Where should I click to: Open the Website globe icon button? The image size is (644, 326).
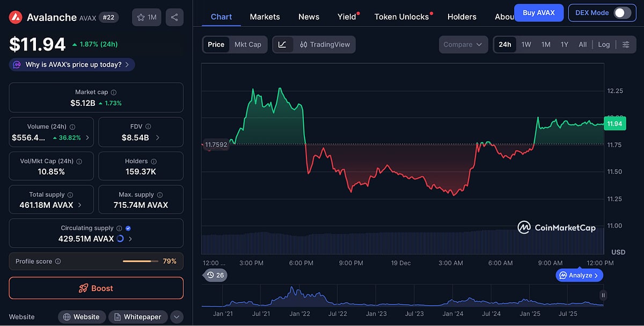point(82,317)
